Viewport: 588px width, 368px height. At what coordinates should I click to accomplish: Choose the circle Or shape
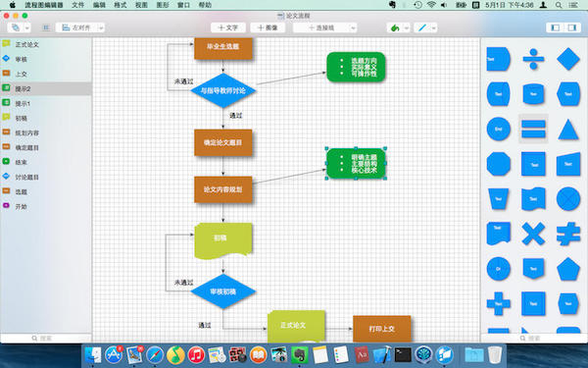click(x=499, y=269)
